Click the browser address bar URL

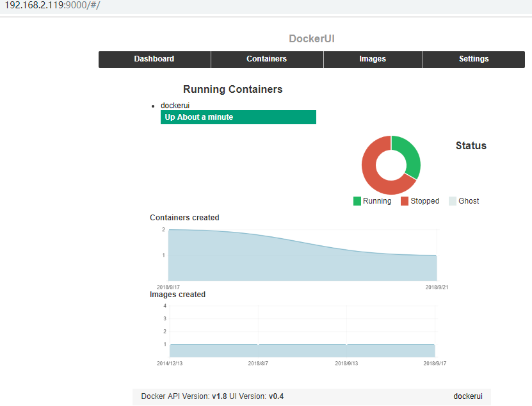tap(52, 5)
